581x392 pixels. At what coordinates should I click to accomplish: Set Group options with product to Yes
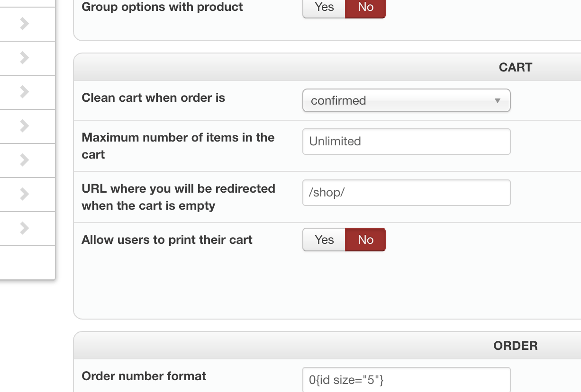(x=324, y=8)
